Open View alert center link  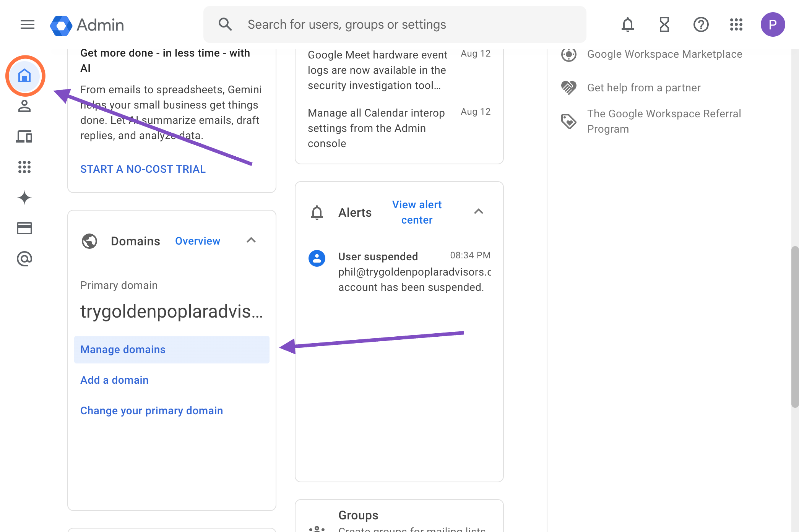[417, 212]
